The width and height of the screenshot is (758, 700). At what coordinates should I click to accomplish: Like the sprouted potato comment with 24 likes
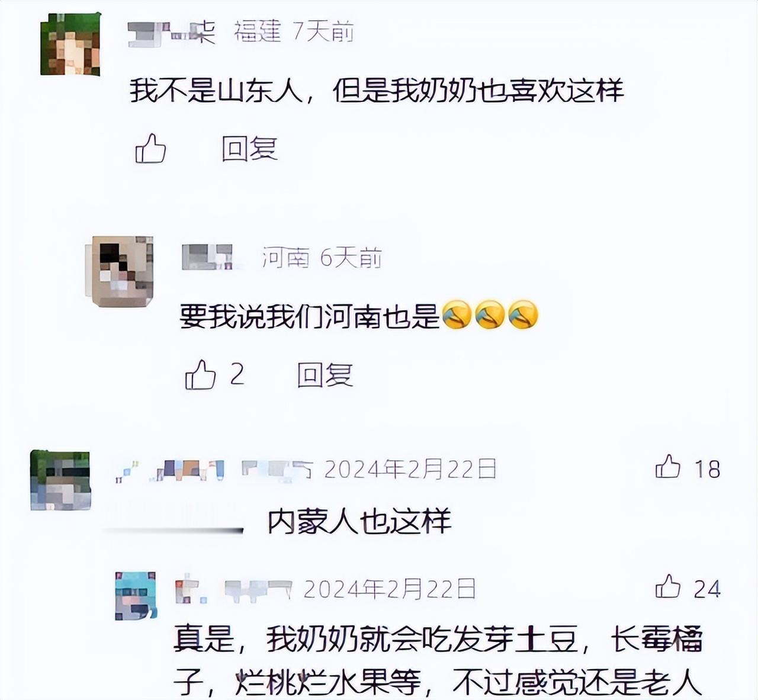(x=668, y=587)
